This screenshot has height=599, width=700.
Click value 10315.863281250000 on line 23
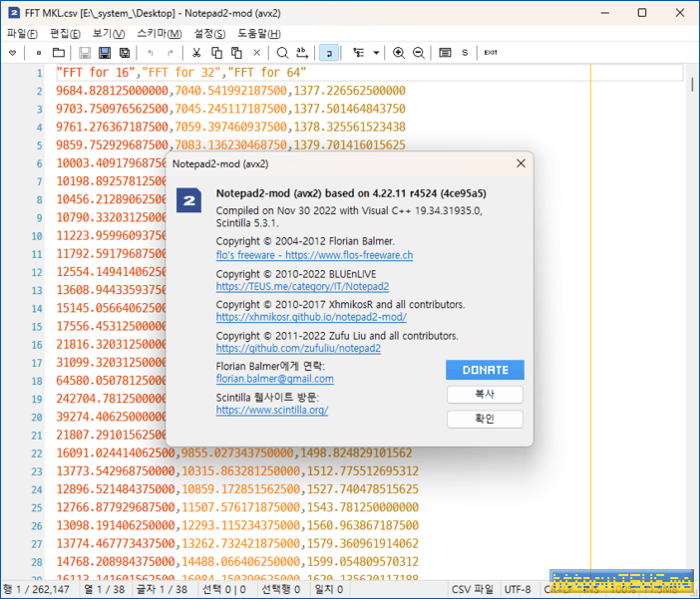point(241,471)
